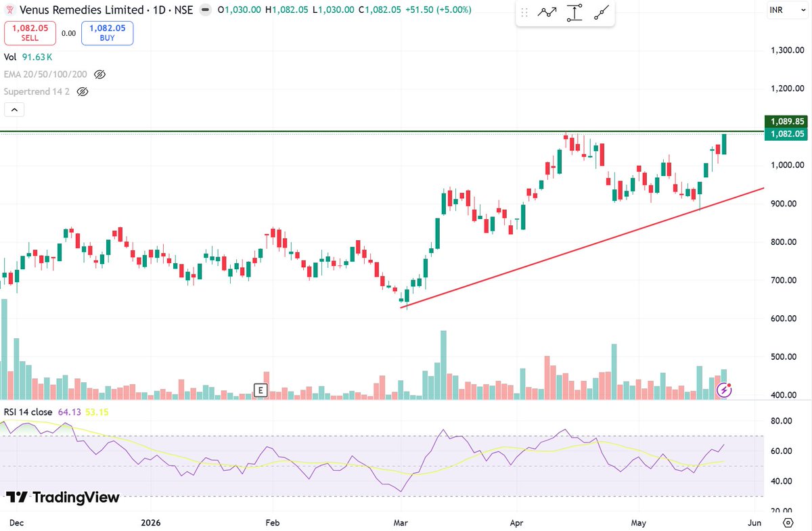Viewport: 812px width, 531px height.
Task: Click the Venus Remedies Limited symbol title
Action: click(x=81, y=10)
